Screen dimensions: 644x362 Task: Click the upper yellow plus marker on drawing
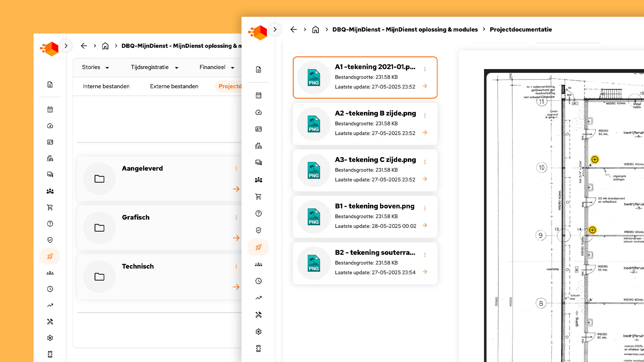pos(595,160)
